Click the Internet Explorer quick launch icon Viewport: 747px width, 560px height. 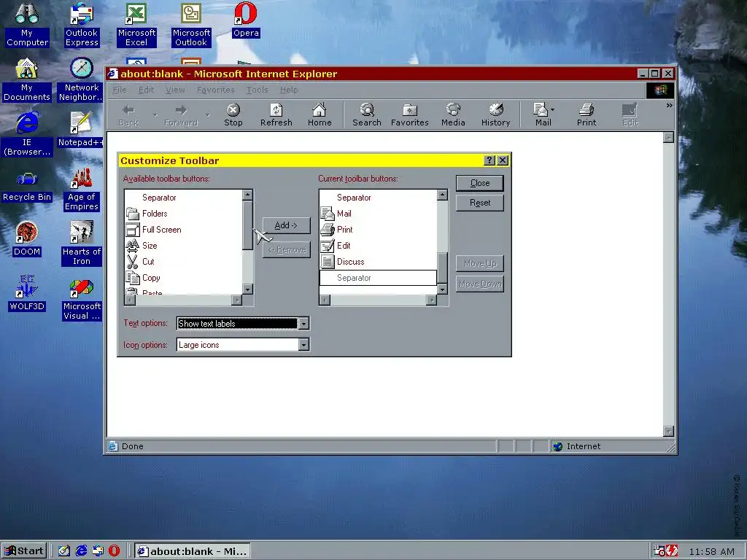point(82,551)
